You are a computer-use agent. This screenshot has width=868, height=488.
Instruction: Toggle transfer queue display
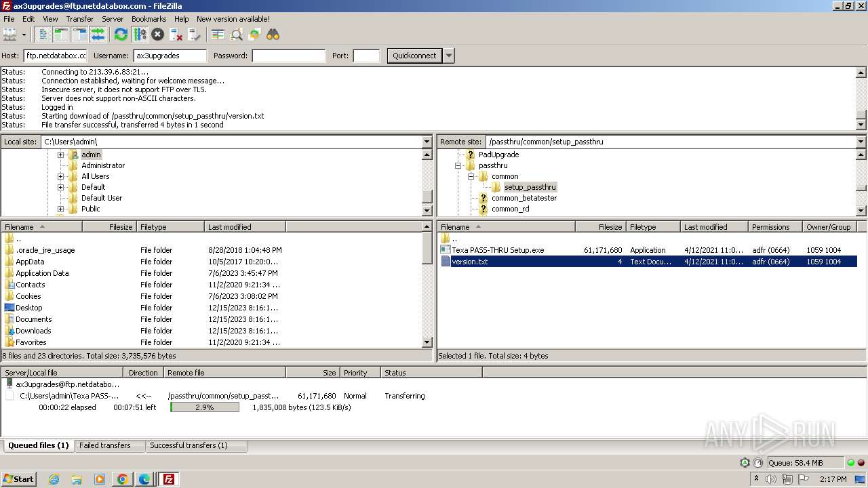(98, 34)
